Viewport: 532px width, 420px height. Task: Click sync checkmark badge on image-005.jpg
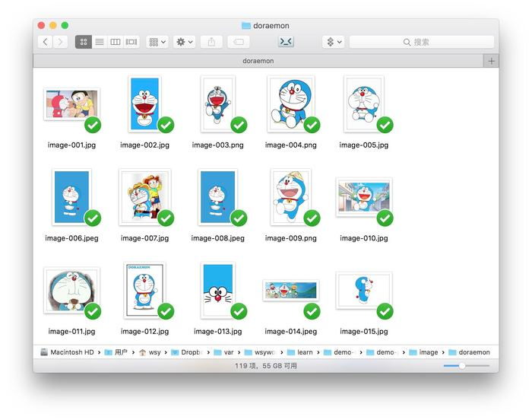coord(385,125)
